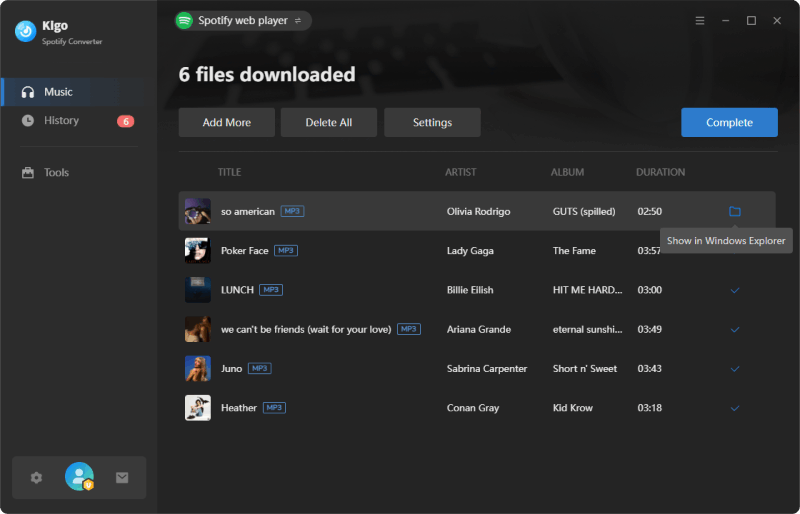
Task: Click the swap arrows next to Spotify web player
Action: click(298, 20)
